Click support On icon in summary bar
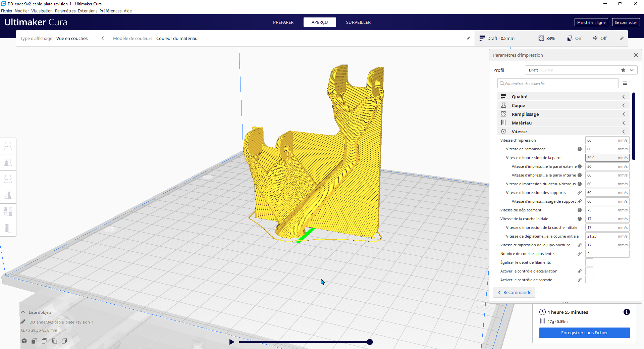The width and height of the screenshot is (644, 349). coord(570,38)
